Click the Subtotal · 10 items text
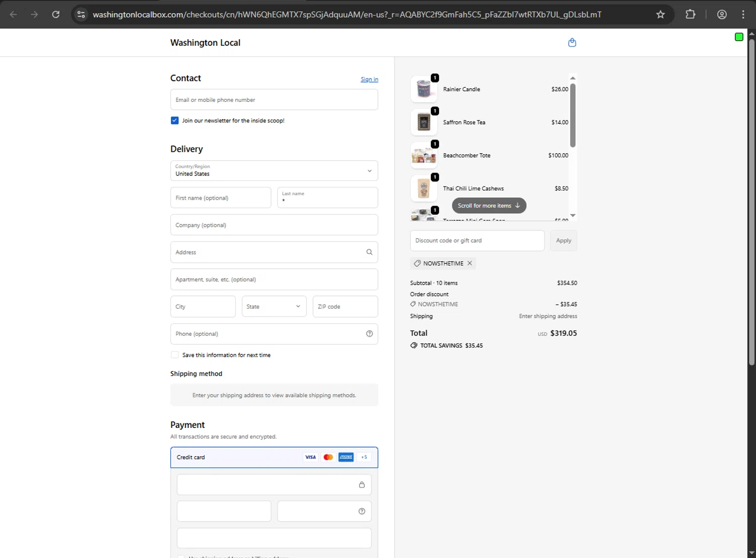The image size is (756, 558). click(434, 283)
